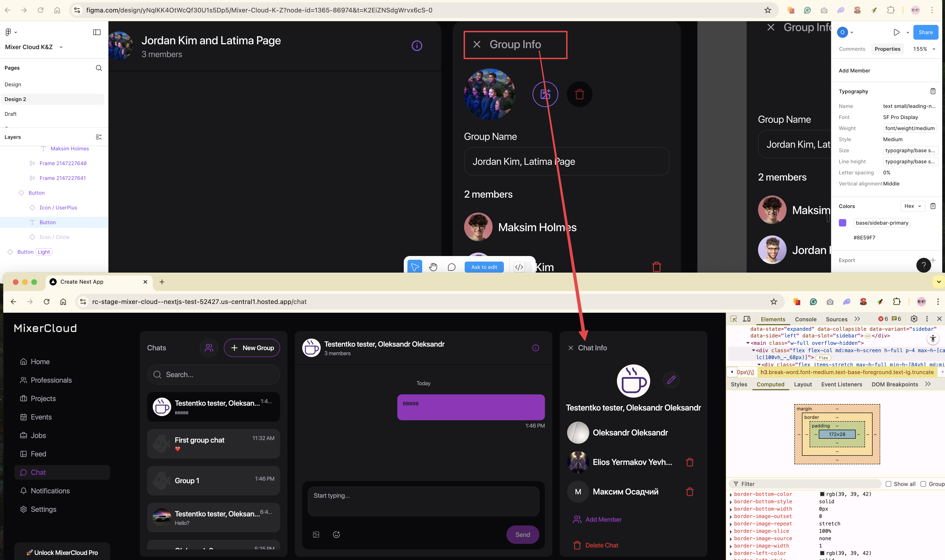Click the pencil edit icon beside chat avatar
Screen dimensions: 945x560
click(x=671, y=380)
